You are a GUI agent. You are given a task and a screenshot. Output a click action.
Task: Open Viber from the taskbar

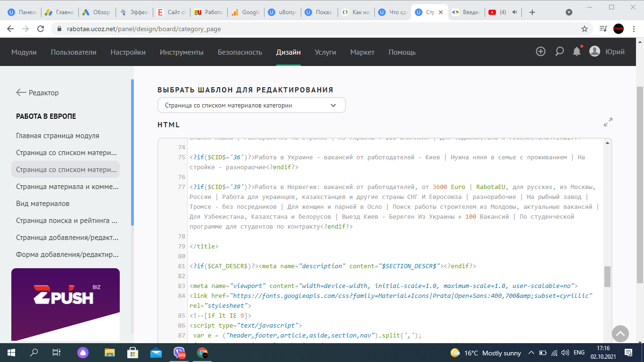click(x=179, y=353)
